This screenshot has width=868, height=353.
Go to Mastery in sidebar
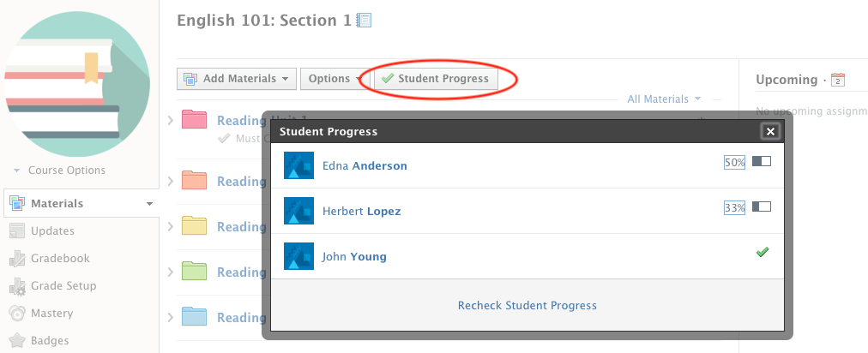click(x=51, y=313)
